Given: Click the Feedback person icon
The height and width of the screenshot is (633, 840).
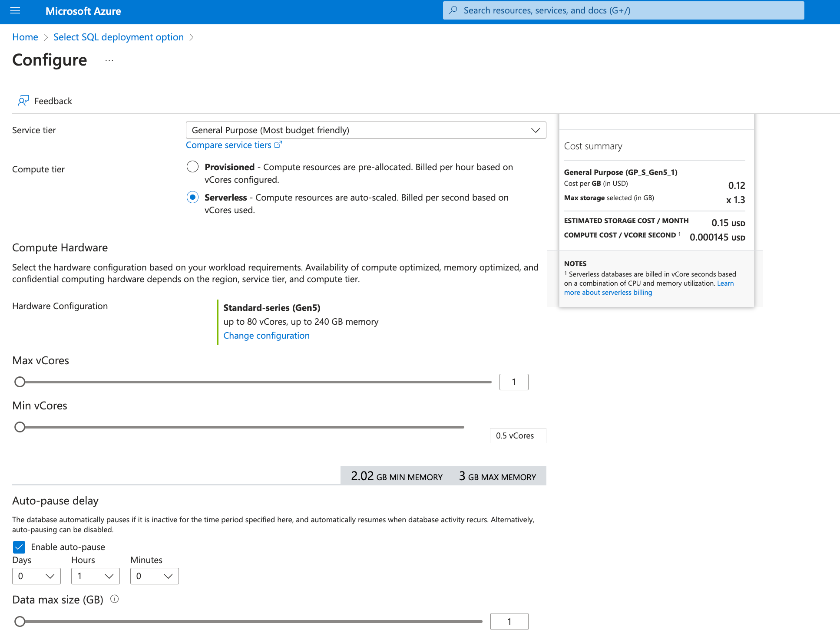Looking at the screenshot, I should (23, 101).
